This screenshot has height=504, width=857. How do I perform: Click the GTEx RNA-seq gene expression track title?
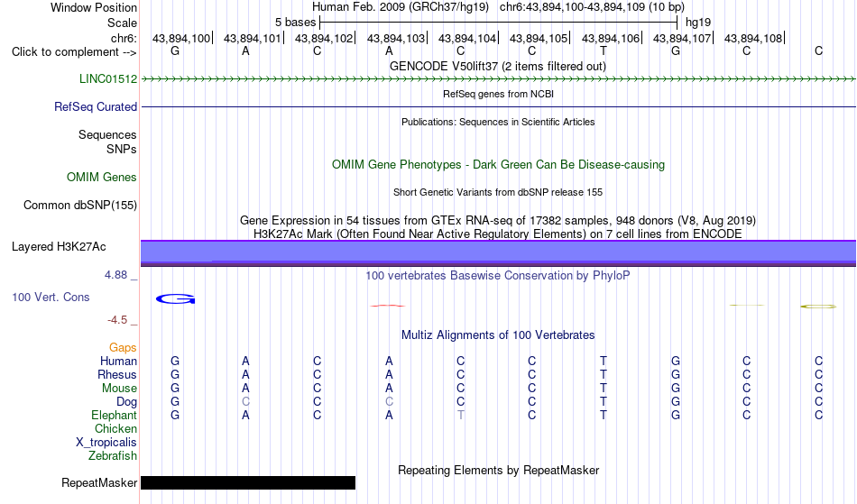498,221
